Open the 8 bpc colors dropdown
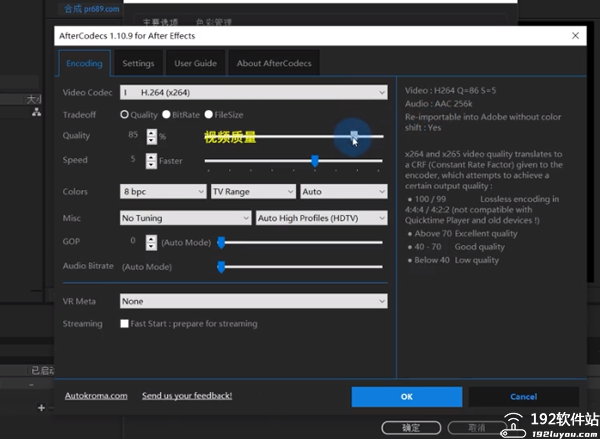Screen dimensions: 600x439 pyautogui.click(x=163, y=191)
